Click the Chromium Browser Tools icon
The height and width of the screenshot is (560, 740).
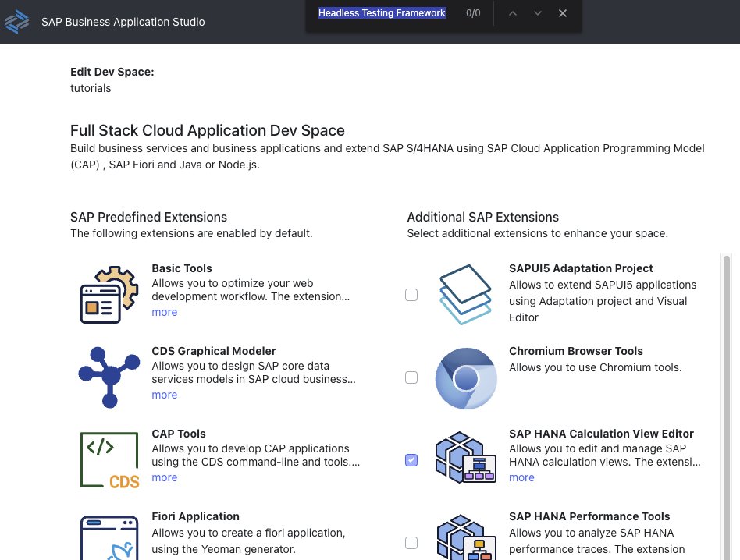pos(466,378)
